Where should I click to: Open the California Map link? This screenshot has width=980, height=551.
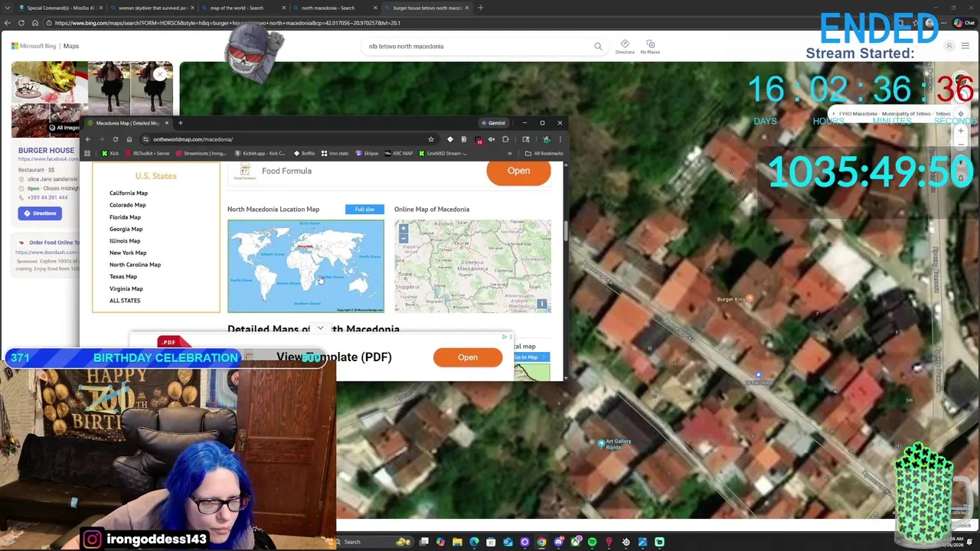click(x=129, y=193)
